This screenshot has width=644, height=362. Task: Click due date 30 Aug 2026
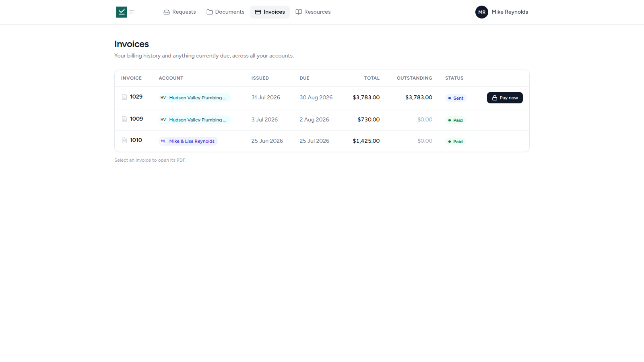316,98
